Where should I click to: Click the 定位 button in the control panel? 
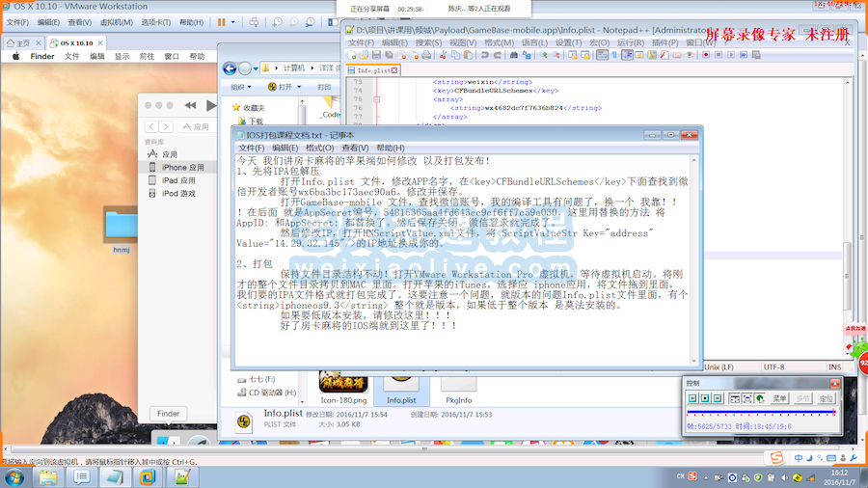click(826, 398)
